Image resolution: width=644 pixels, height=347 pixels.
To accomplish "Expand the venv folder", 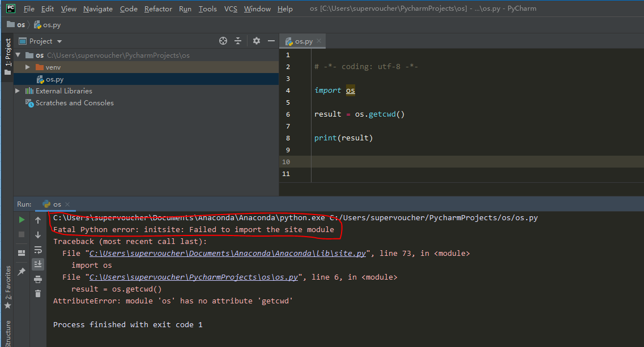I will 27,67.
